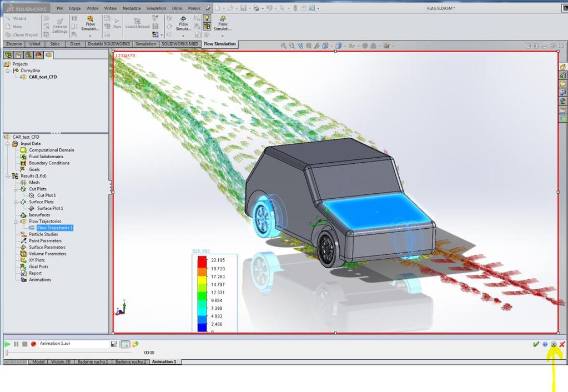Click the Run solver button
Screen dimensions: 568x392
coord(117,24)
